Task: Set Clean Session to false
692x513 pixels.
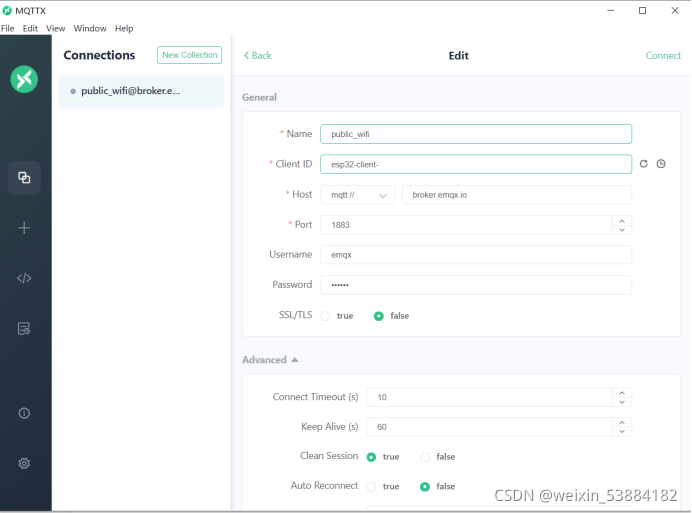Action: point(425,457)
